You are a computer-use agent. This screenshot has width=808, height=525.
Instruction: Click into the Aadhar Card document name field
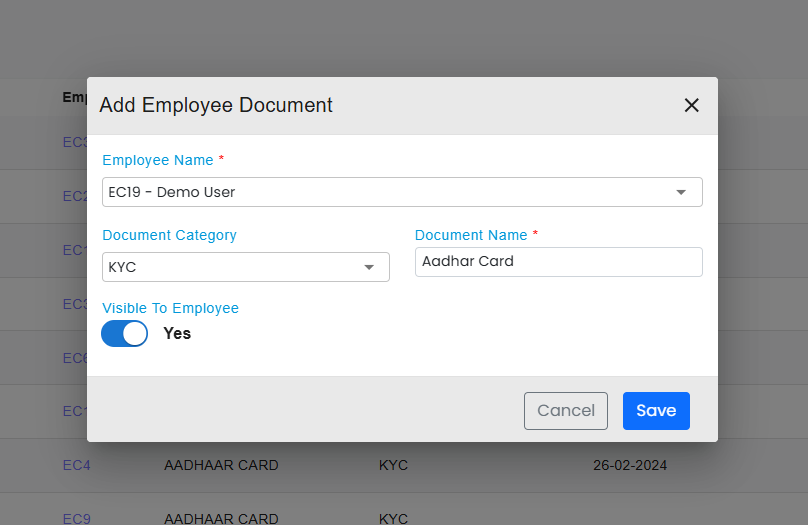point(558,262)
